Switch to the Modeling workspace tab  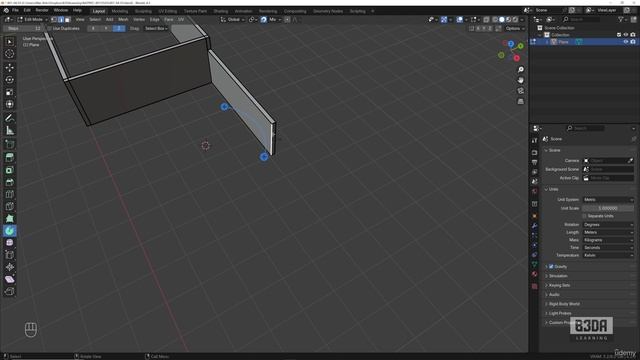click(x=120, y=11)
